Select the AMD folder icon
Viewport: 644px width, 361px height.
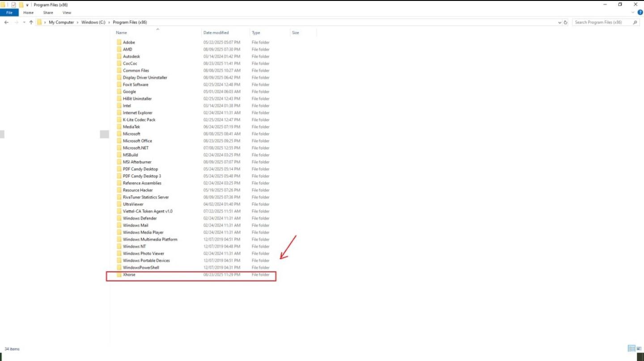[119, 50]
